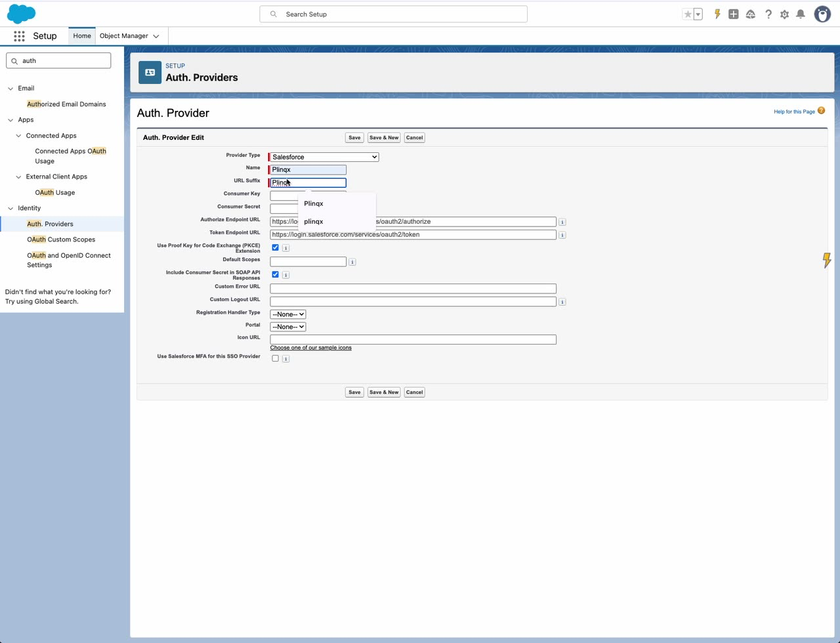This screenshot has height=643, width=840.
Task: Show info icon for Consumer Secret in SOAP
Action: (x=285, y=275)
